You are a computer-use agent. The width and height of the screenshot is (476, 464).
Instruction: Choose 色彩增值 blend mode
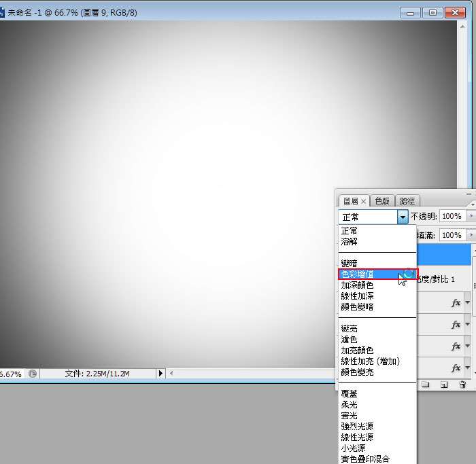(367, 274)
